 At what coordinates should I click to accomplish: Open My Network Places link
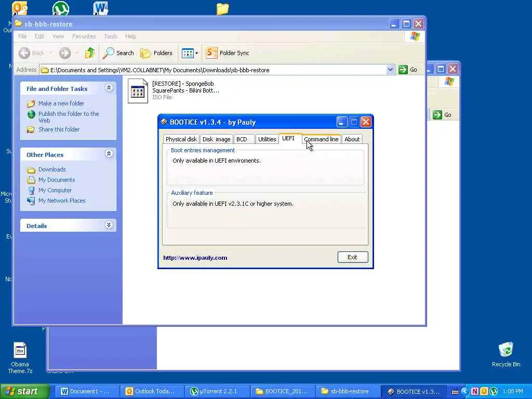coord(62,201)
